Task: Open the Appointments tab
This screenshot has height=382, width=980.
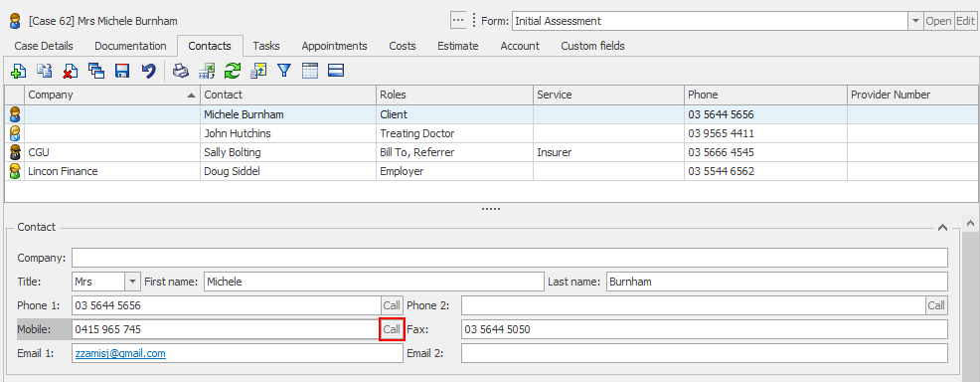Action: [x=334, y=46]
